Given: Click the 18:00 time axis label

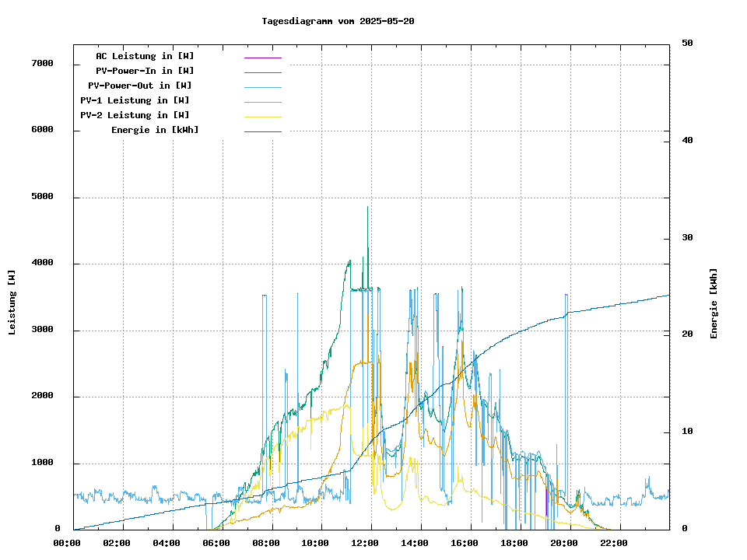Looking at the screenshot, I should (x=514, y=543).
